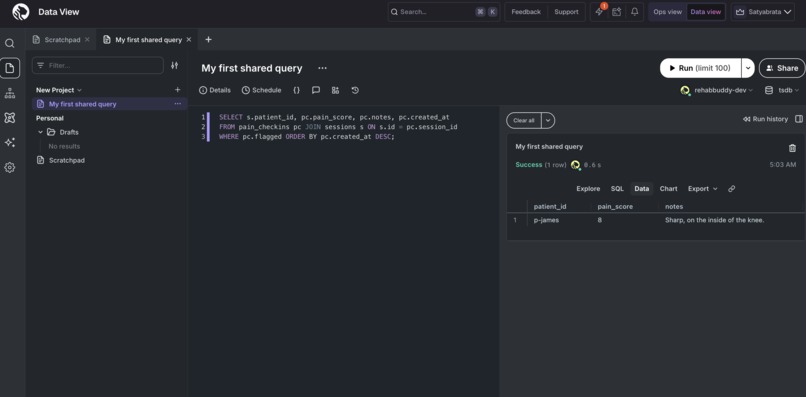
Task: Switch to Ops view
Action: 667,12
